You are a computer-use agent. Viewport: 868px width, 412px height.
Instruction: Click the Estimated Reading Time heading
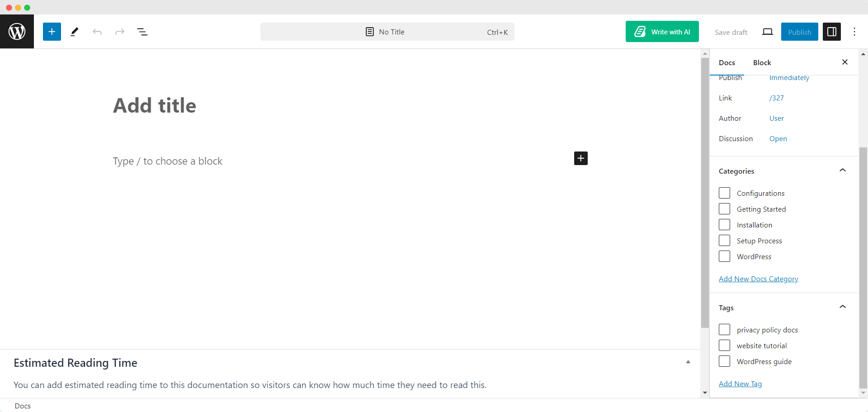(x=75, y=363)
